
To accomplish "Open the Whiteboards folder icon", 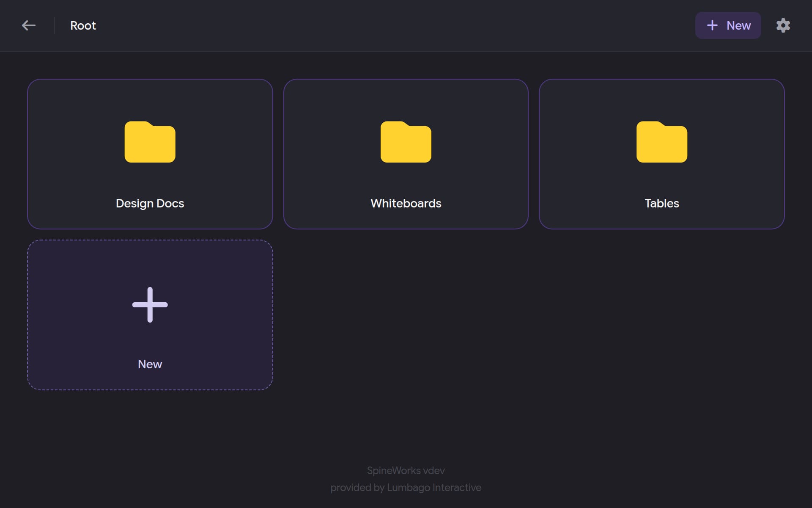I will click(x=406, y=142).
